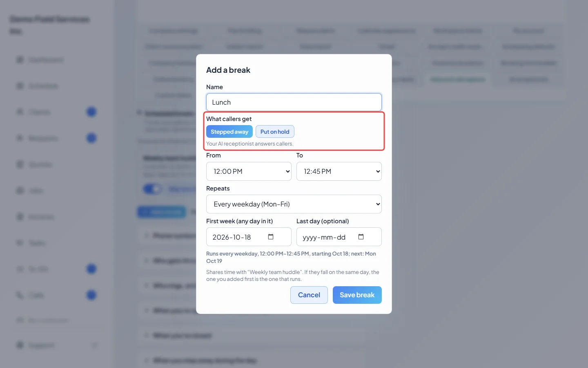
Task: Toggle the blue switch behind the dialog
Action: tap(152, 189)
